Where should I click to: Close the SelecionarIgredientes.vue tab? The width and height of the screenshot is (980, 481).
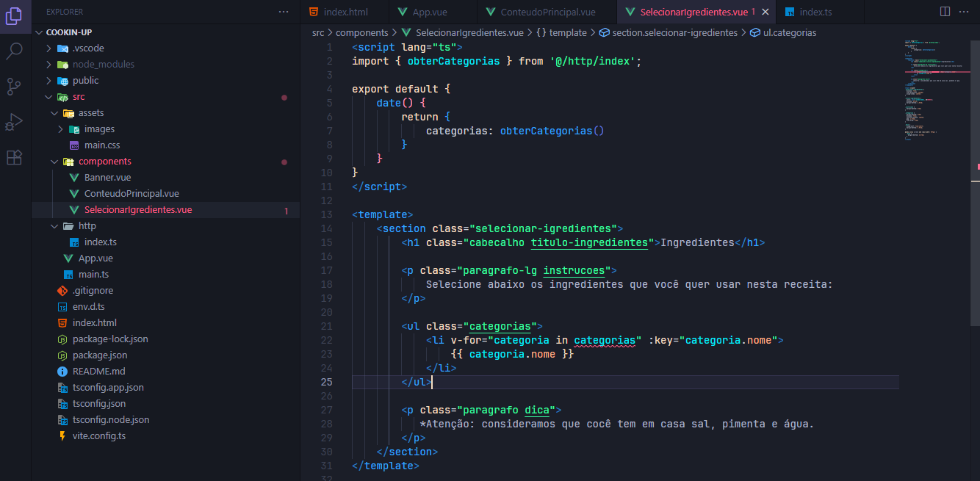(765, 12)
